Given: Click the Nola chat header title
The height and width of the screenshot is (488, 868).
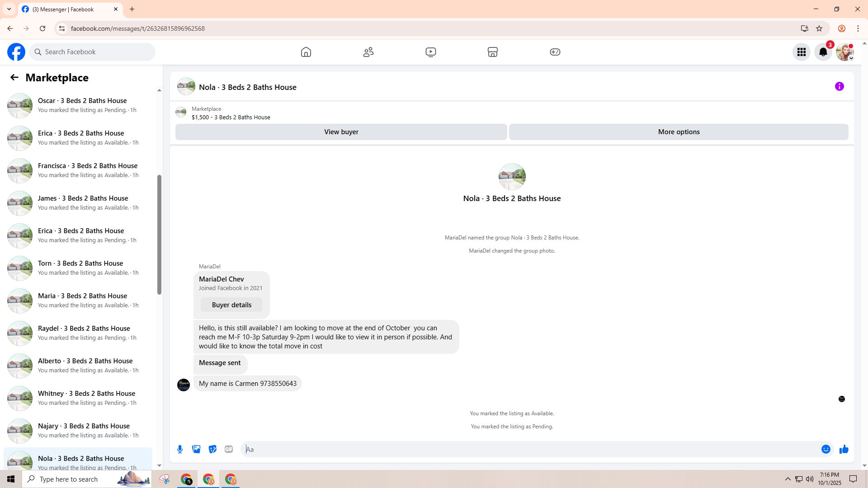Looking at the screenshot, I should pos(247,87).
